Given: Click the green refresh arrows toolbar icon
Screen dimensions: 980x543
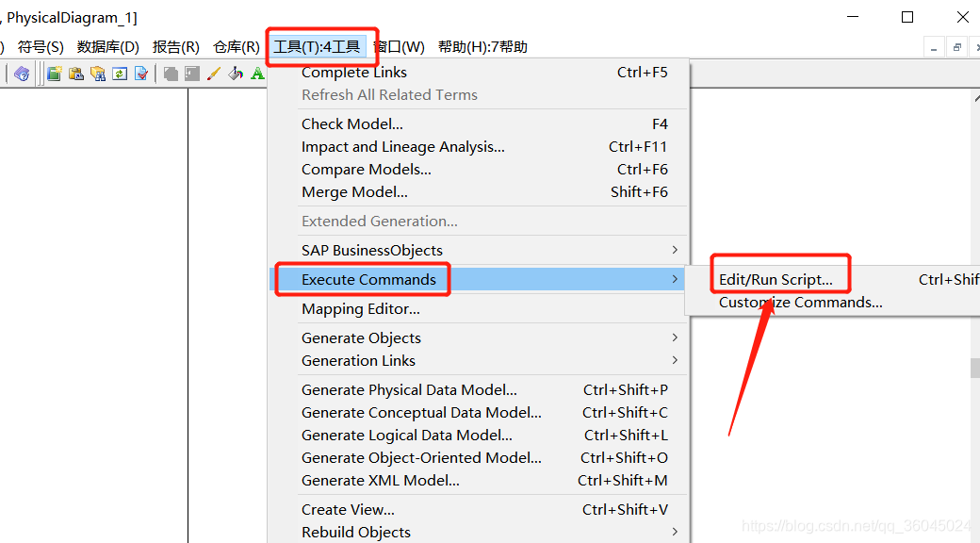Looking at the screenshot, I should pos(120,74).
